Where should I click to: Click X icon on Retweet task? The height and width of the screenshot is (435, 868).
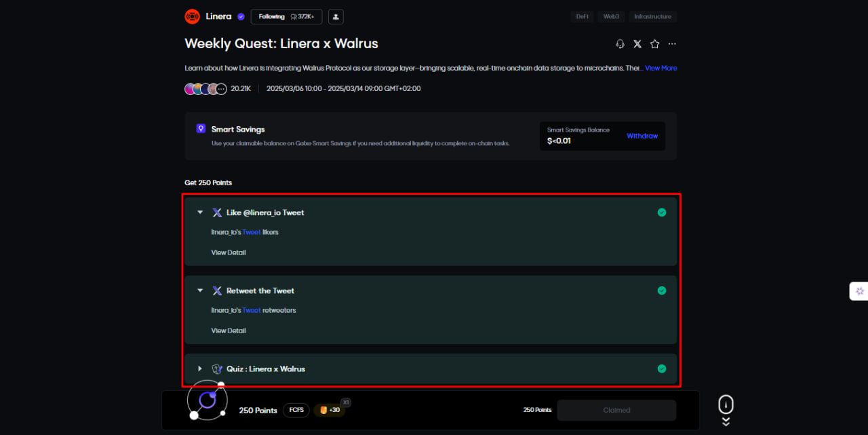coord(217,290)
